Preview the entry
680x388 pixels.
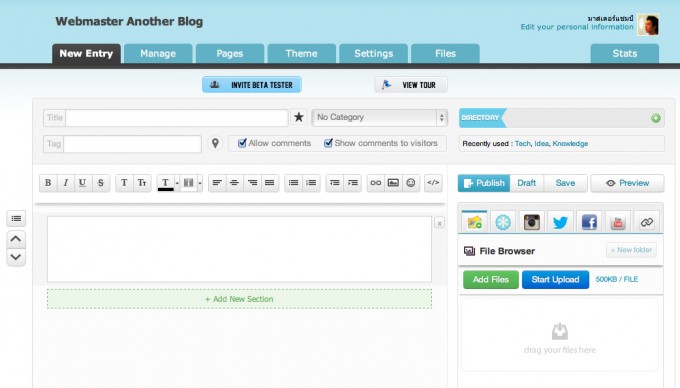627,183
